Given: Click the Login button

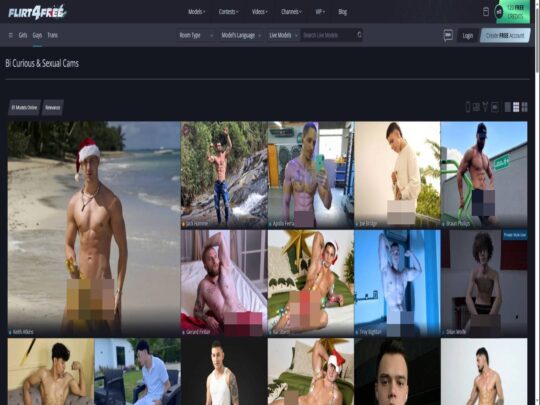Looking at the screenshot, I should tap(468, 35).
